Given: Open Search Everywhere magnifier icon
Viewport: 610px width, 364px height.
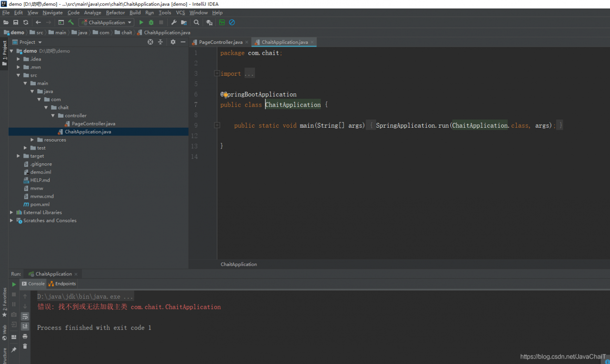Looking at the screenshot, I should pos(196,22).
